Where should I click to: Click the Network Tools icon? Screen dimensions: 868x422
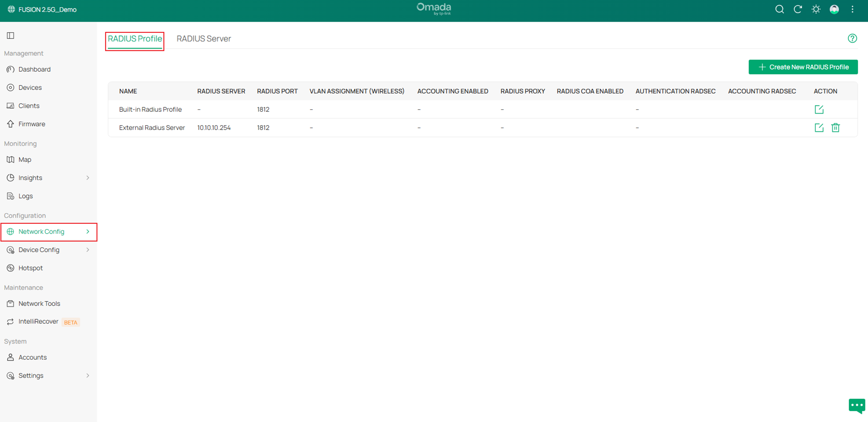10,304
